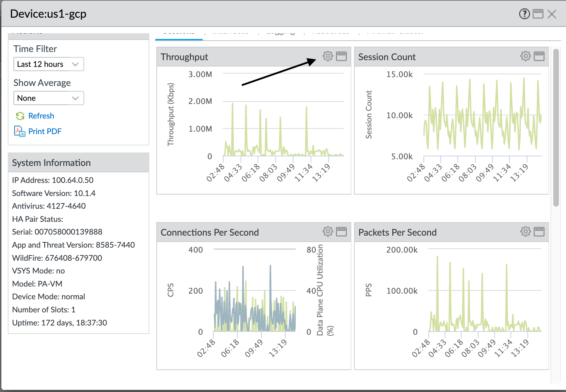Click the vertical scrollbar on the right
The height and width of the screenshot is (392, 566).
point(556,127)
